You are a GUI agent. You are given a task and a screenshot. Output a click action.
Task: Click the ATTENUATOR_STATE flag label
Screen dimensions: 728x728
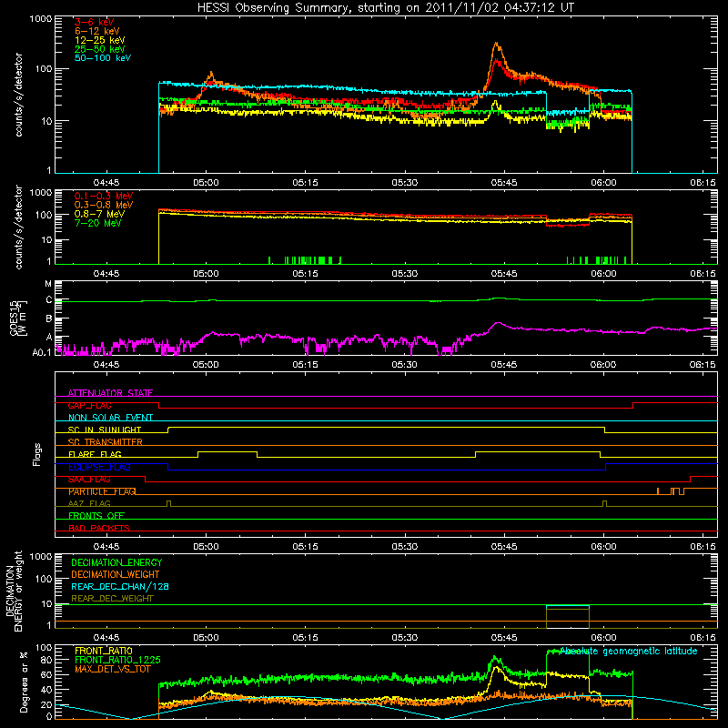pos(110,393)
